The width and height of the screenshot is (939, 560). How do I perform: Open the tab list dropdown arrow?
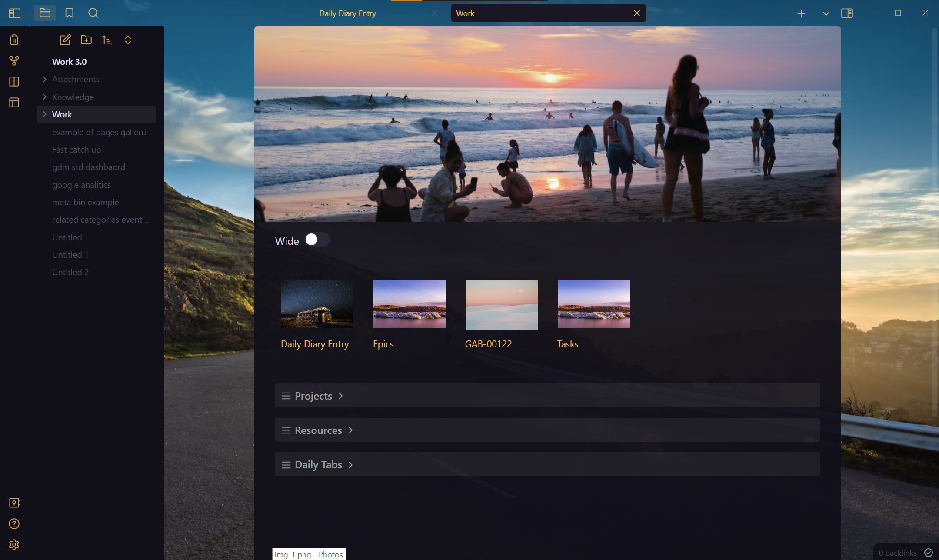826,13
